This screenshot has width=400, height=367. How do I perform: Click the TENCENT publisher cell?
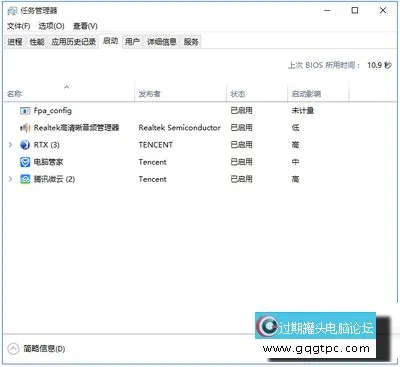(156, 145)
